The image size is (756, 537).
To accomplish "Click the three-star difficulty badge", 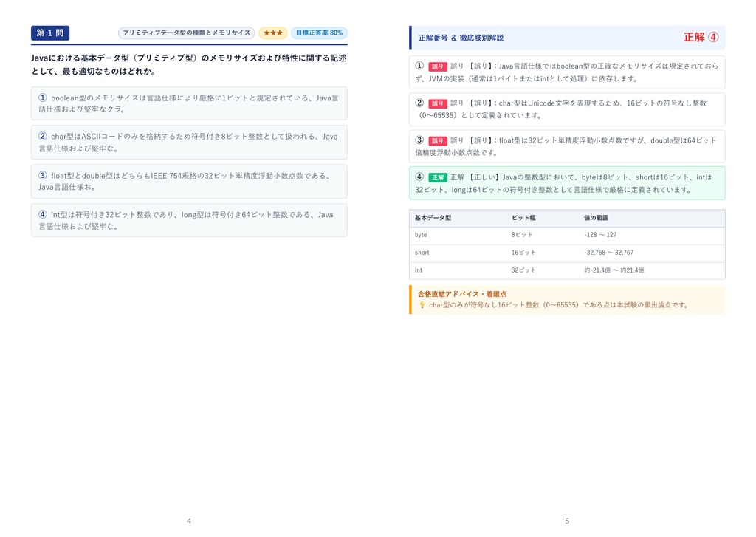I will (273, 33).
